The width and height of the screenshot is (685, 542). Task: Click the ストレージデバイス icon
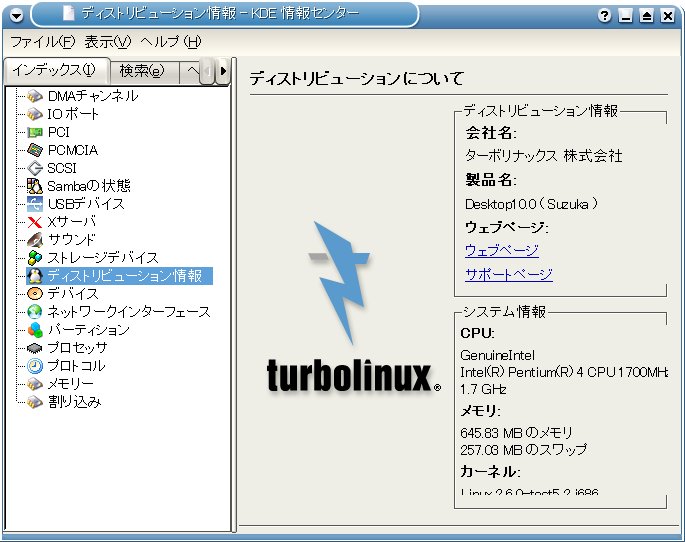[x=35, y=258]
